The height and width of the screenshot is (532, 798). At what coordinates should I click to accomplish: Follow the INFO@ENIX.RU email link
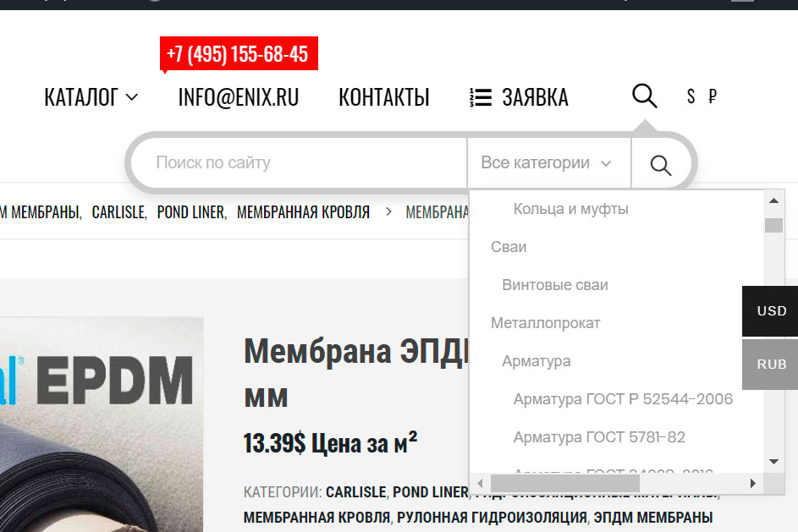tap(238, 97)
